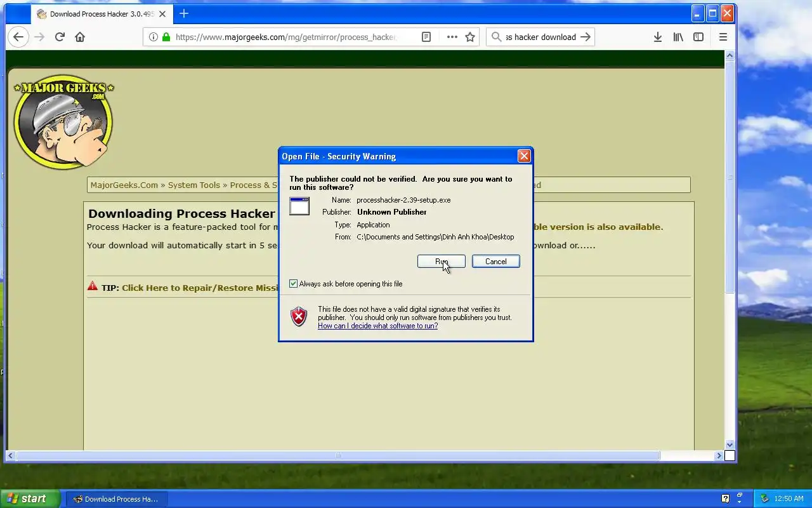Open the Library bookshelf icon

pyautogui.click(x=678, y=37)
